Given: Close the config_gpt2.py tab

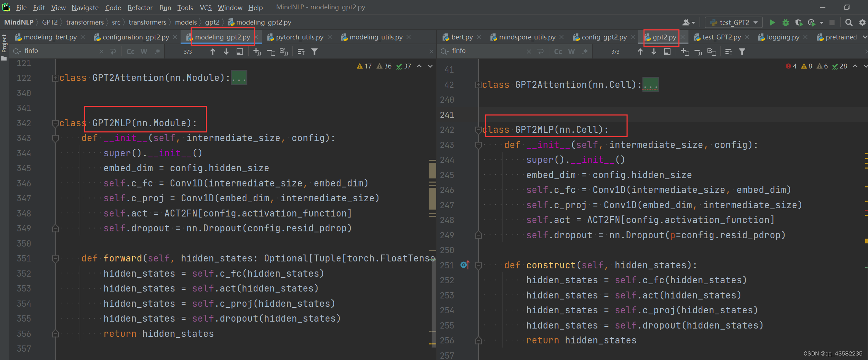Looking at the screenshot, I should tap(633, 37).
